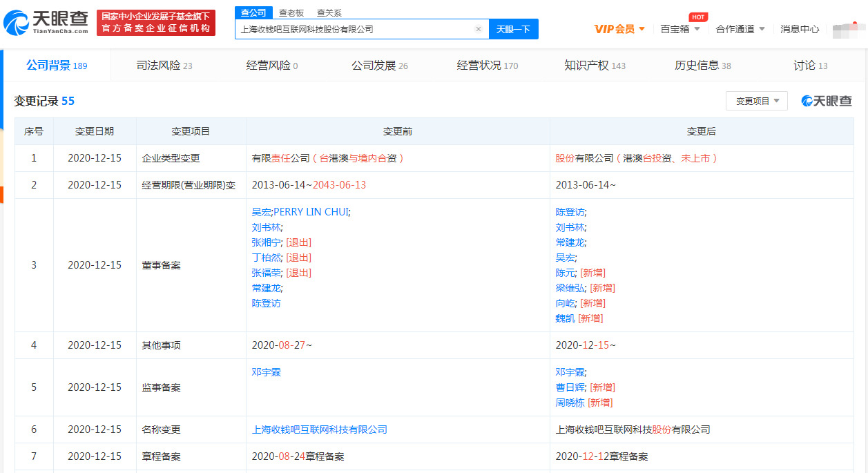868x473 pixels.
Task: Switch to 经营风险 tab
Action: tap(272, 66)
